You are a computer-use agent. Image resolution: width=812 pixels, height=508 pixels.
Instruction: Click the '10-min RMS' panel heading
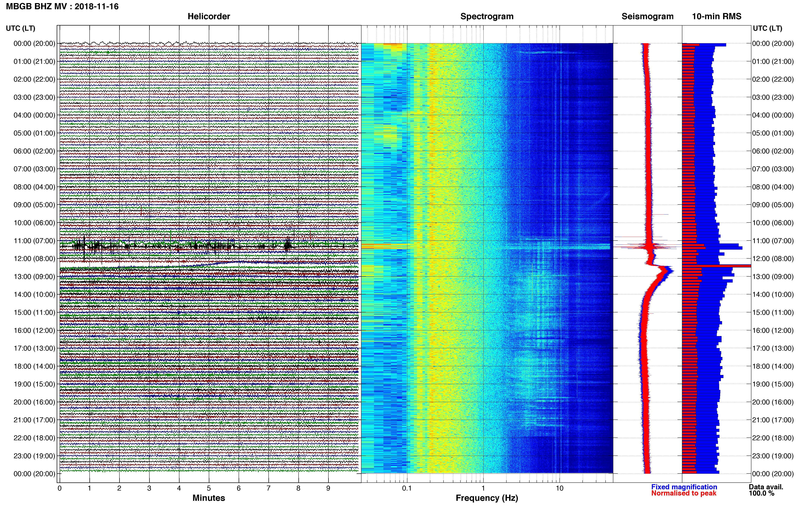[x=717, y=16]
